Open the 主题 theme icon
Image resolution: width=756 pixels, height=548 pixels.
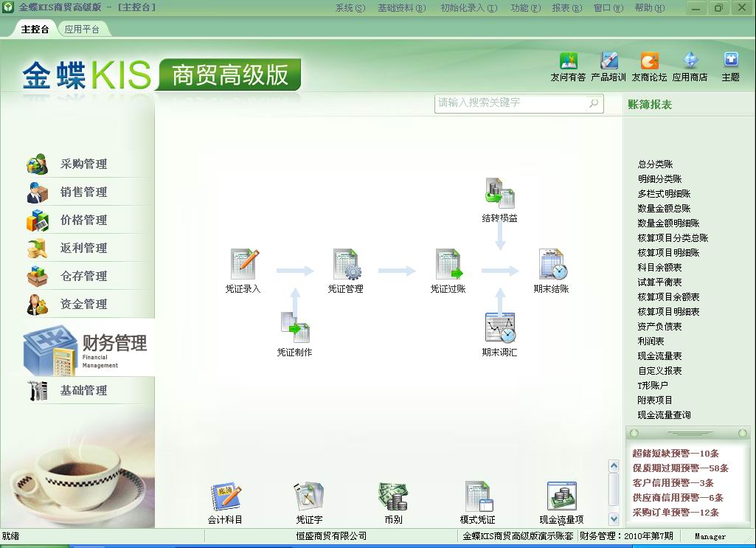point(731,61)
